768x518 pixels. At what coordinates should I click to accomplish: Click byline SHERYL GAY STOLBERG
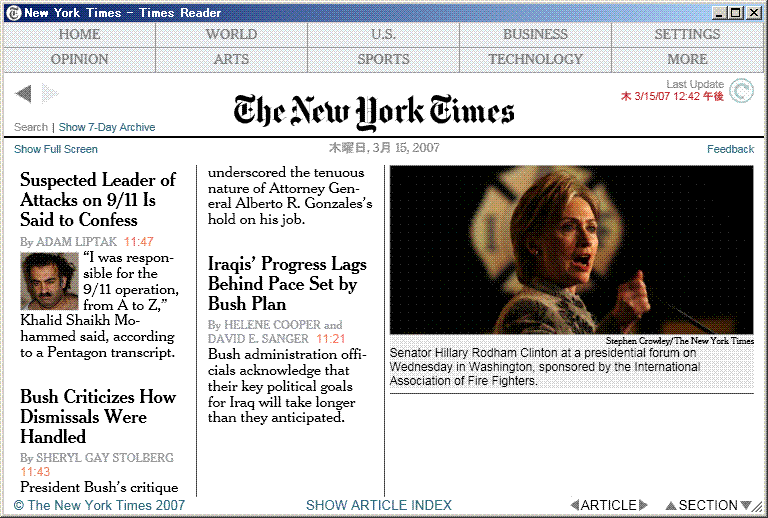[105, 458]
